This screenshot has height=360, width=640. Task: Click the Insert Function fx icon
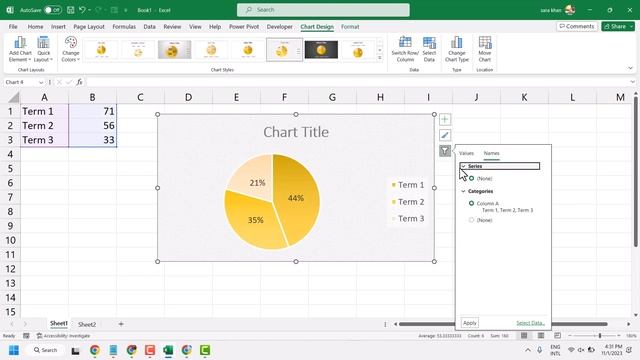tap(79, 82)
